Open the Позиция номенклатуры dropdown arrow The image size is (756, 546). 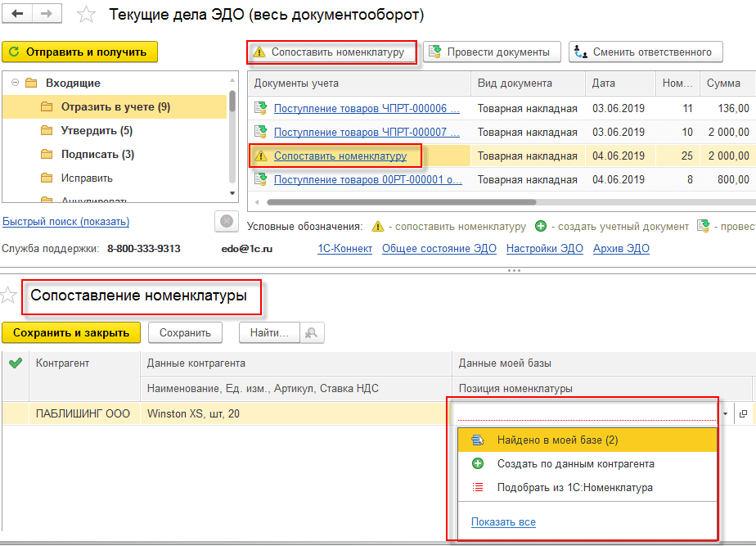tap(725, 414)
